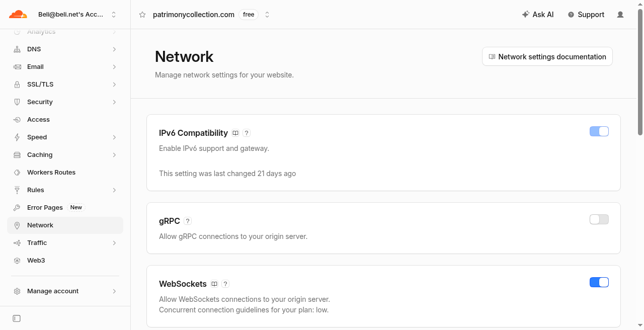Open the account switcher dropdown

(x=114, y=15)
